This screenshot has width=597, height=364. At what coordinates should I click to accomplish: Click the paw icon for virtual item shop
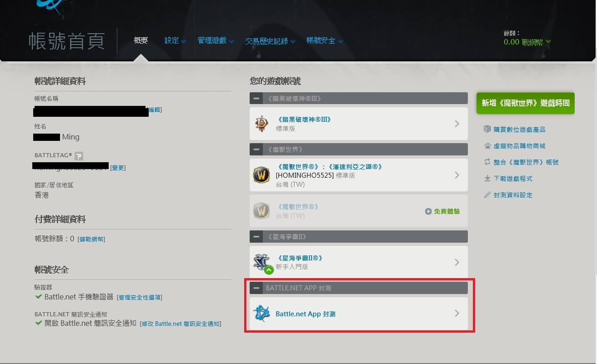(x=487, y=146)
